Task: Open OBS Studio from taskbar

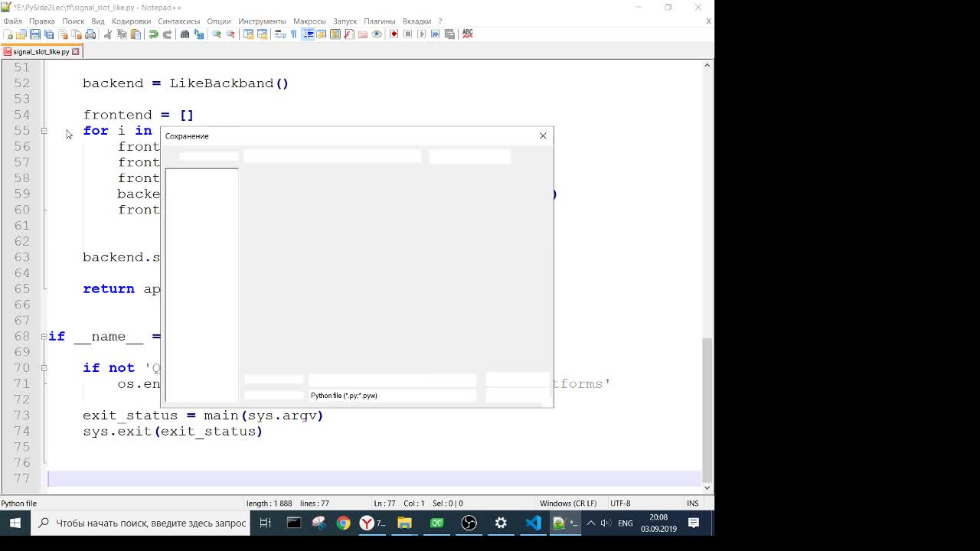Action: 469,523
